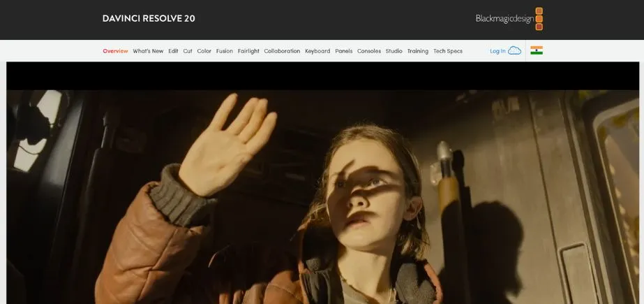Open the Consoles tab
This screenshot has width=644, height=304.
coord(369,51)
